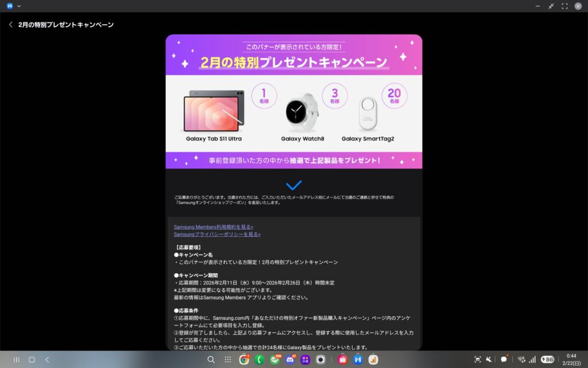This screenshot has height=368, width=588.
Task: Open the LINE app with 999 badge
Action: pyautogui.click(x=275, y=359)
